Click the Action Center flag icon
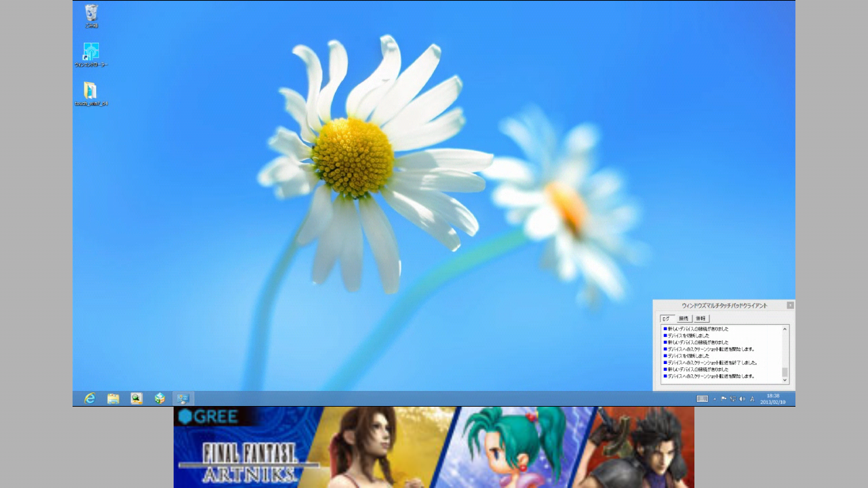 pos(724,399)
